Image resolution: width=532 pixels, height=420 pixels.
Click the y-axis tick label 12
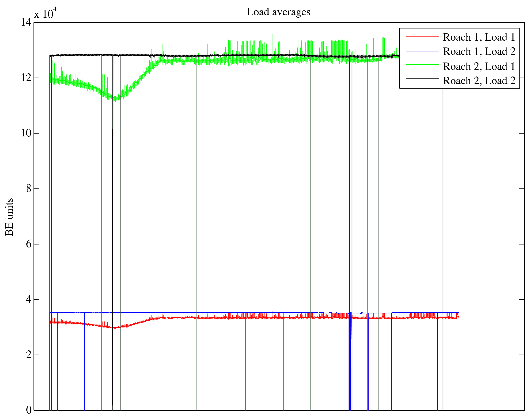[26, 78]
